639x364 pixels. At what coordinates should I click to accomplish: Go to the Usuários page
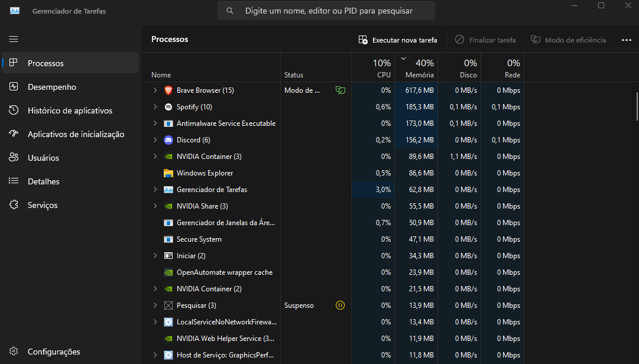click(70, 158)
